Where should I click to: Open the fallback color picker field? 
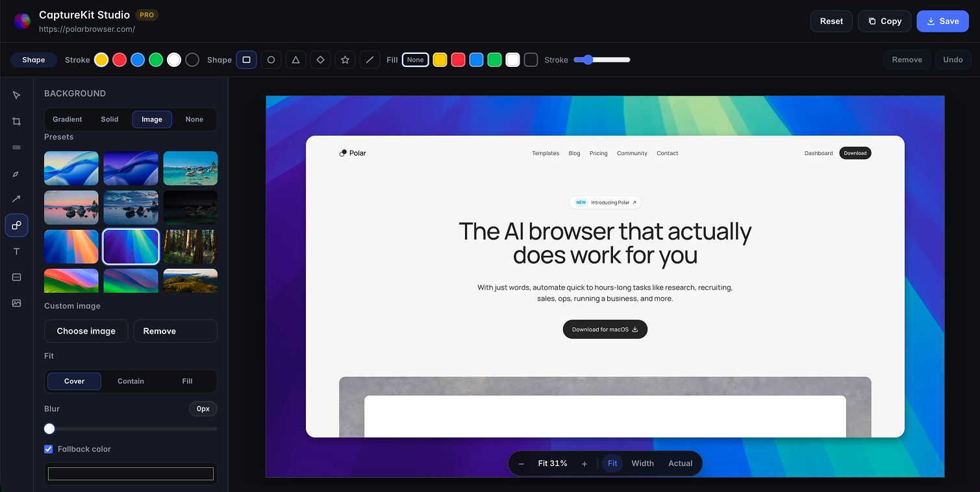coord(131,474)
